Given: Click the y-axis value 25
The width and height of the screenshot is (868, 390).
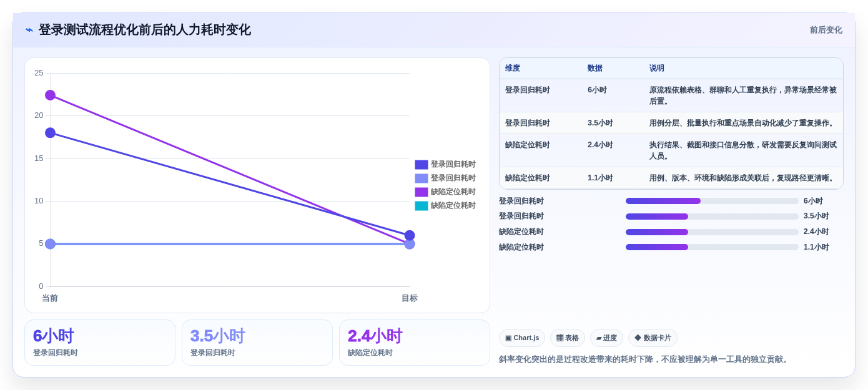Looking at the screenshot, I should (39, 73).
